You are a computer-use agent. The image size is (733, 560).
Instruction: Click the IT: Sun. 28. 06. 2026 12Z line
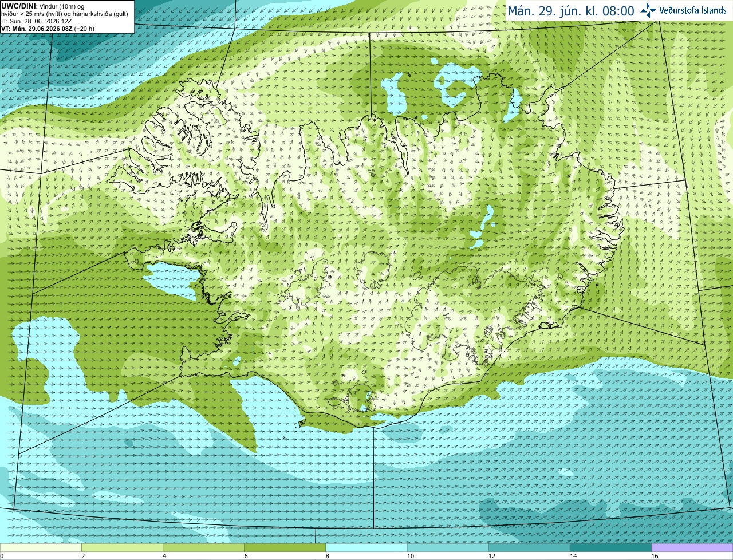pos(37,21)
